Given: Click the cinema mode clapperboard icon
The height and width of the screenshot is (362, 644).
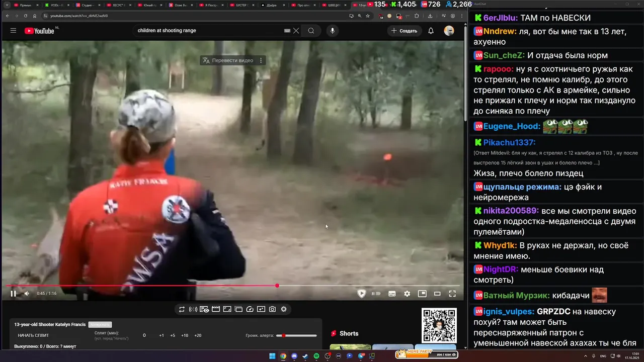Looking at the screenshot, I should coord(215,309).
